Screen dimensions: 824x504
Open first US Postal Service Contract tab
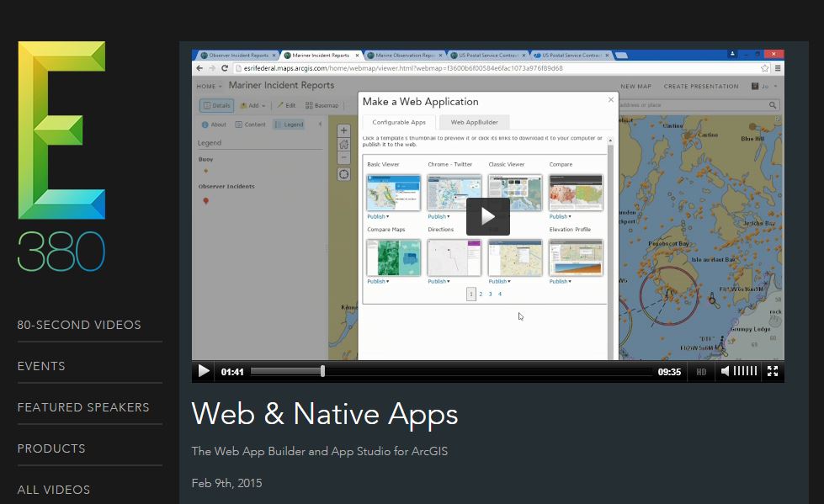click(x=487, y=56)
